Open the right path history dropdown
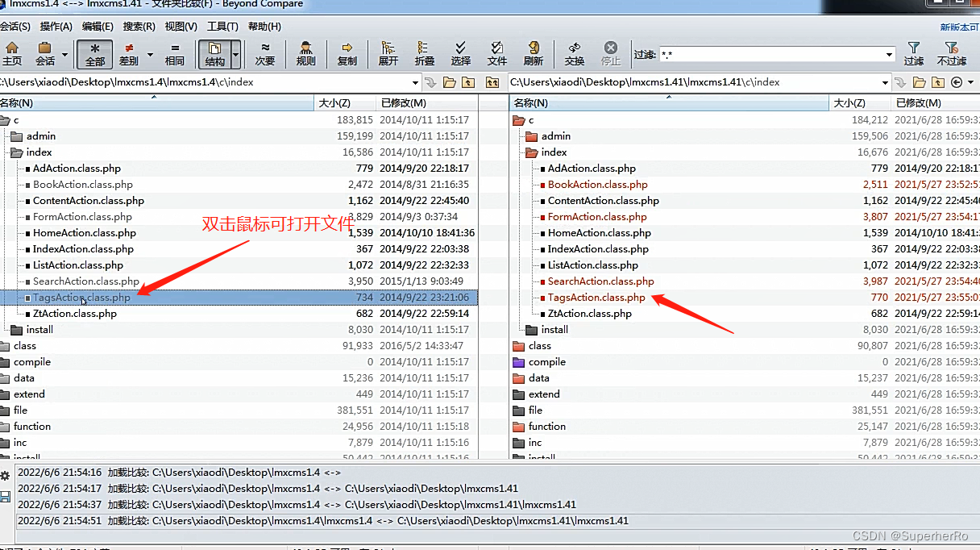 click(x=885, y=82)
